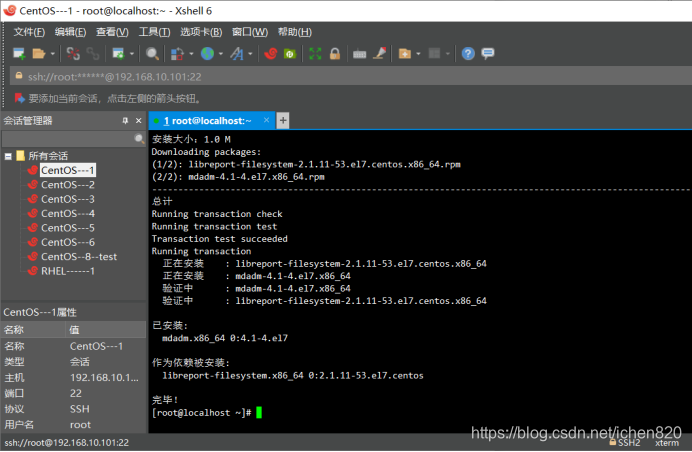Image resolution: width=692 pixels, height=452 pixels.
Task: Click the terminal prompt [root@localhost ~]#
Action: coord(202,413)
